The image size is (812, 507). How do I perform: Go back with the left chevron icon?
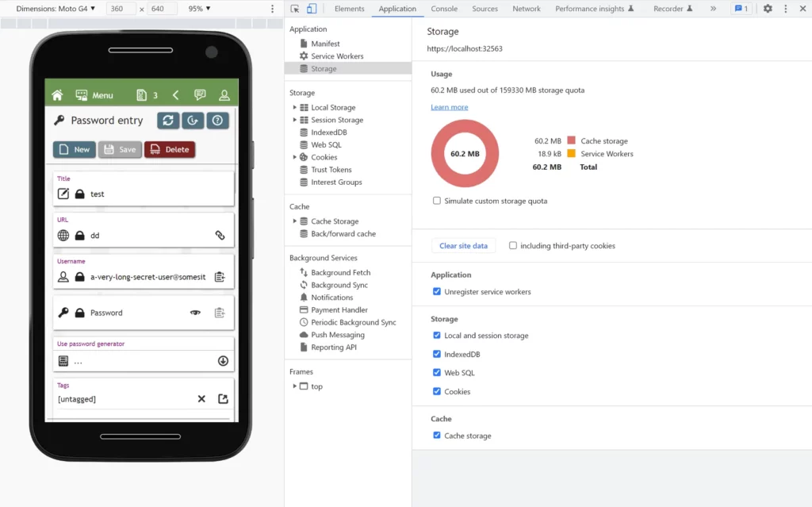tap(175, 95)
